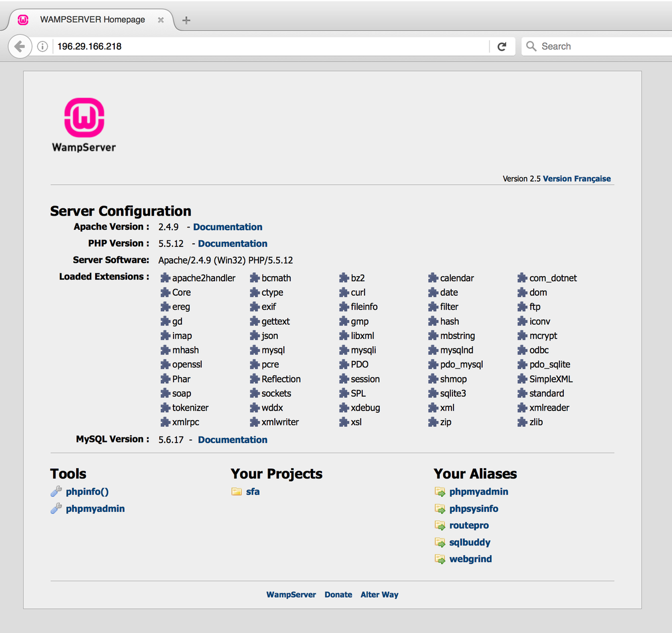Open a new tab with plus icon
Viewport: 672px width, 633px height.
coord(186,20)
